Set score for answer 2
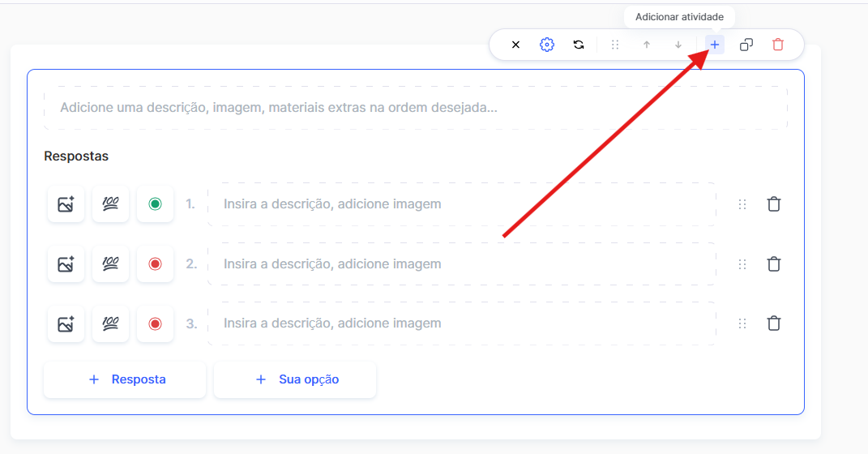Viewport: 868px width, 454px height. pos(110,263)
